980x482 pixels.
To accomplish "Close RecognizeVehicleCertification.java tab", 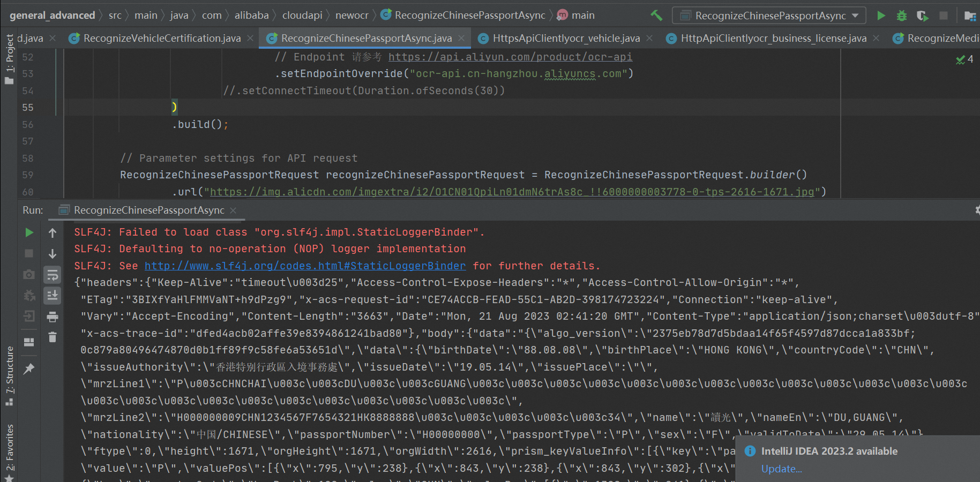I will click(x=250, y=38).
